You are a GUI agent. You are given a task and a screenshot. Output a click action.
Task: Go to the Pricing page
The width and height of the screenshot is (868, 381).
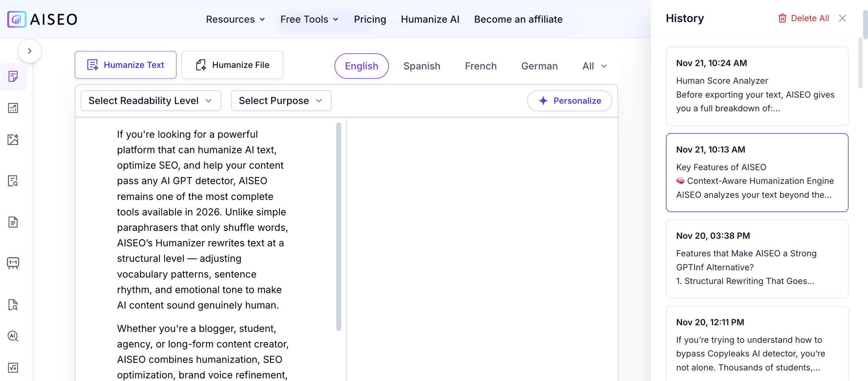370,19
